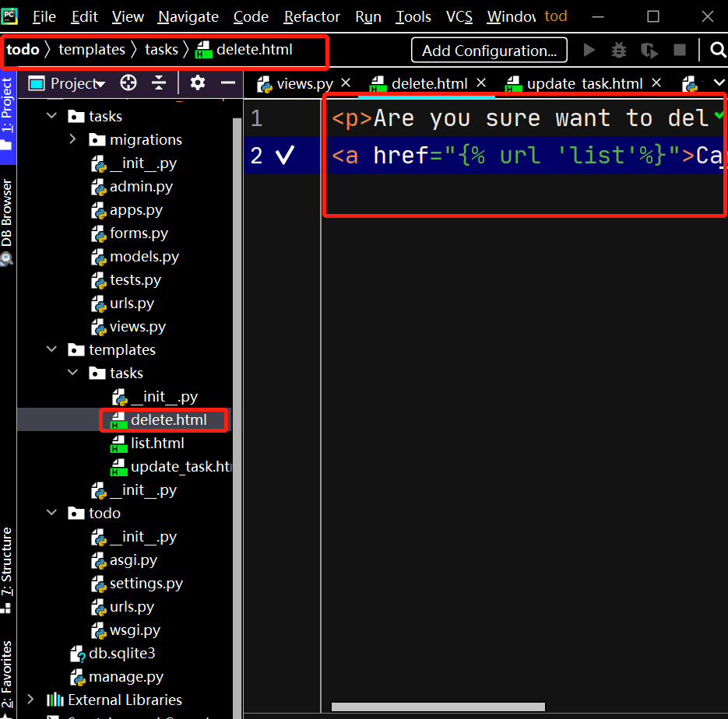Image resolution: width=728 pixels, height=719 pixels.
Task: Click the Project panel vertical scrollbar
Action: [x=237, y=418]
